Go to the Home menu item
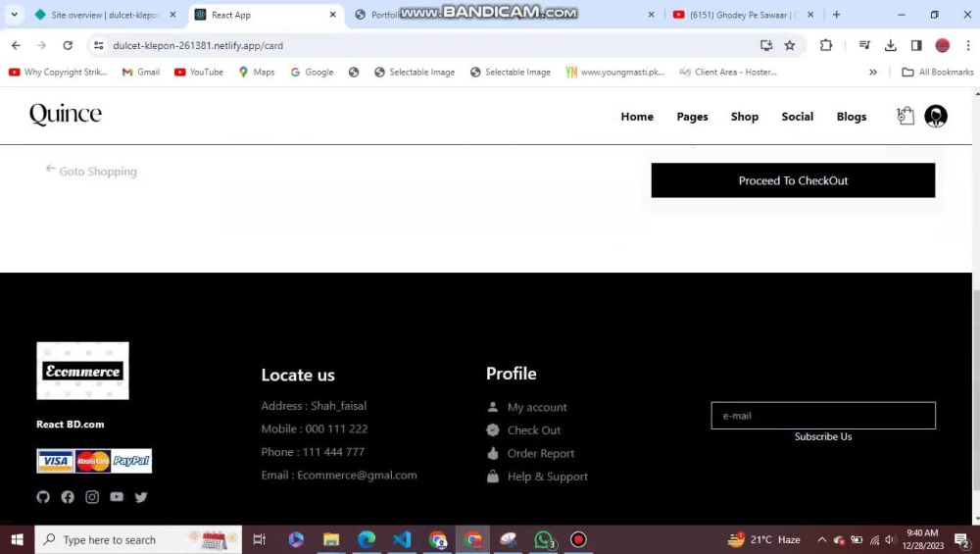This screenshot has width=980, height=554. tap(637, 117)
